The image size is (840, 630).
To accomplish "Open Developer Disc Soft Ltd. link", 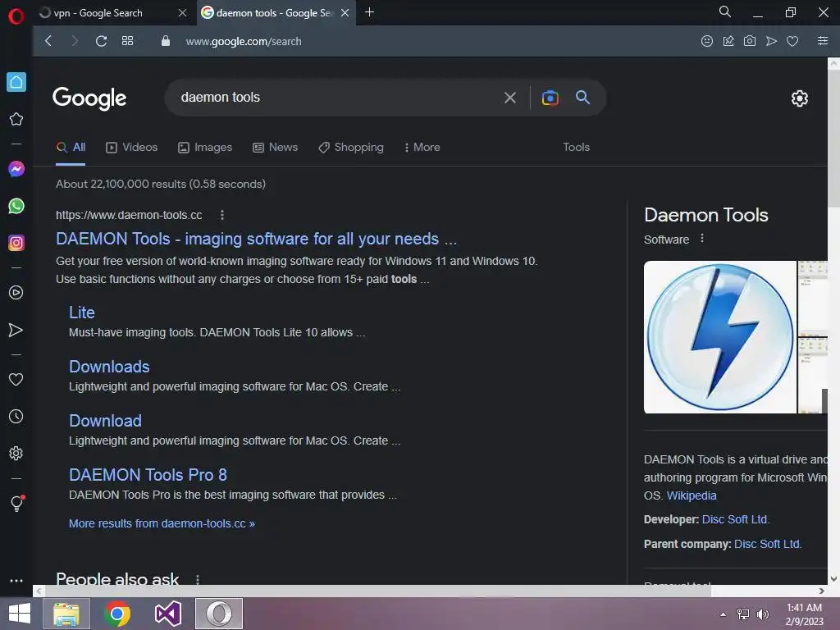I will (x=736, y=519).
